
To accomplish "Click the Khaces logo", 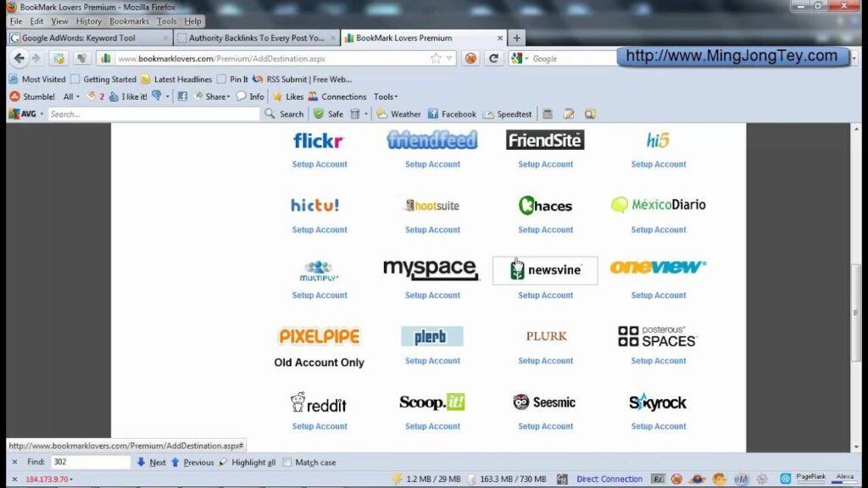I will click(545, 205).
